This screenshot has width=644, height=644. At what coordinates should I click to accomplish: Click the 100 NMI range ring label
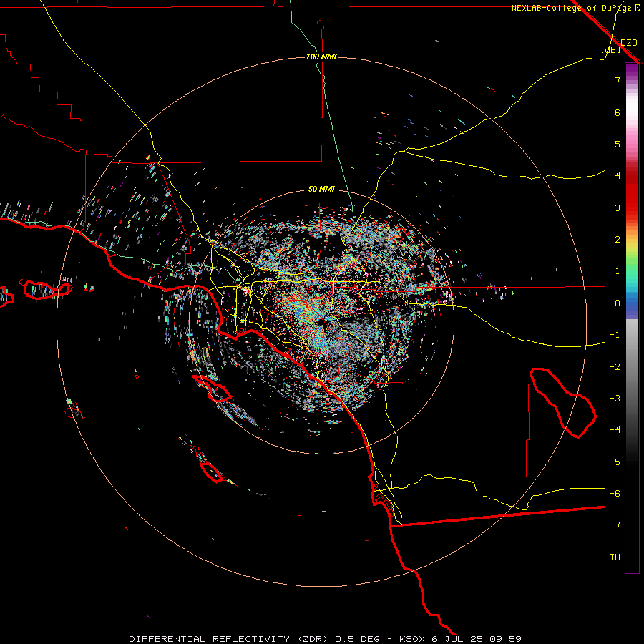tap(321, 57)
